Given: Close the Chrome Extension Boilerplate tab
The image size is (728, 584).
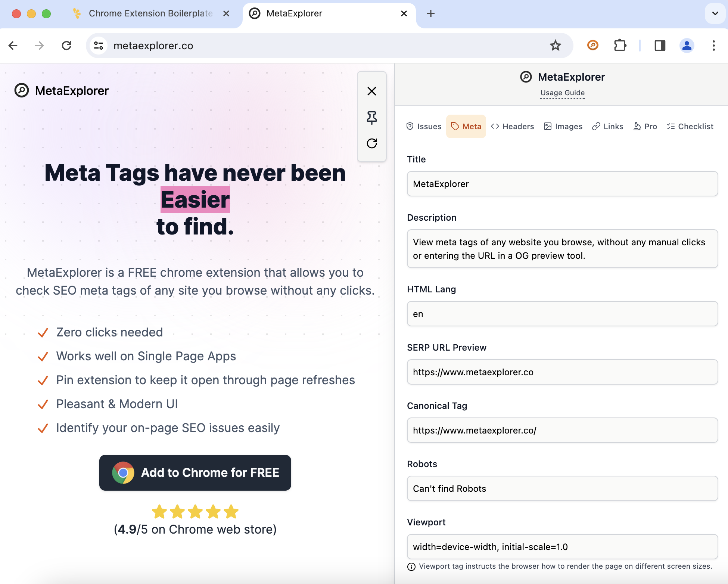Looking at the screenshot, I should 226,13.
